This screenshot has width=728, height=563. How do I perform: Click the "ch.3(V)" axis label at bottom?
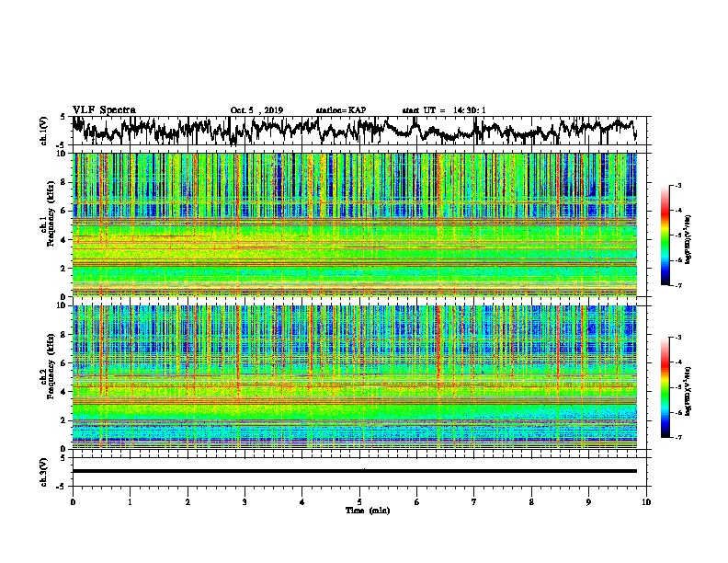click(44, 472)
